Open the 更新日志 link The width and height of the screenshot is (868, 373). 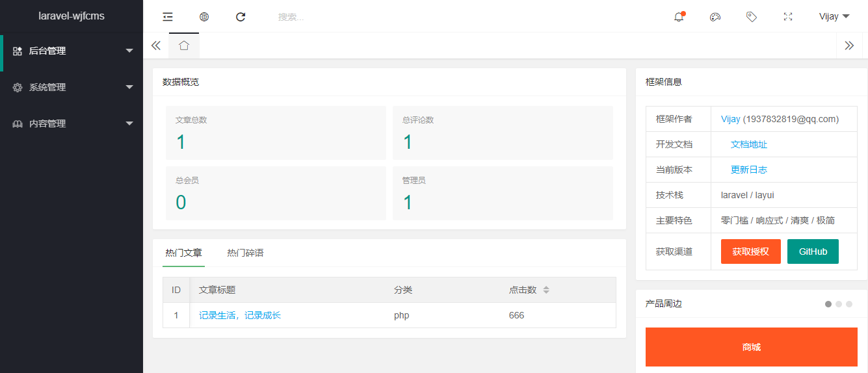pos(749,170)
